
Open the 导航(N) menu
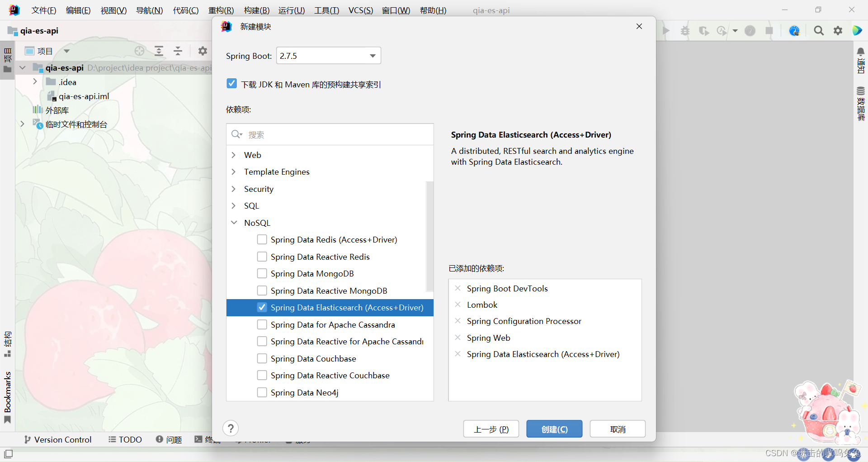pos(149,10)
